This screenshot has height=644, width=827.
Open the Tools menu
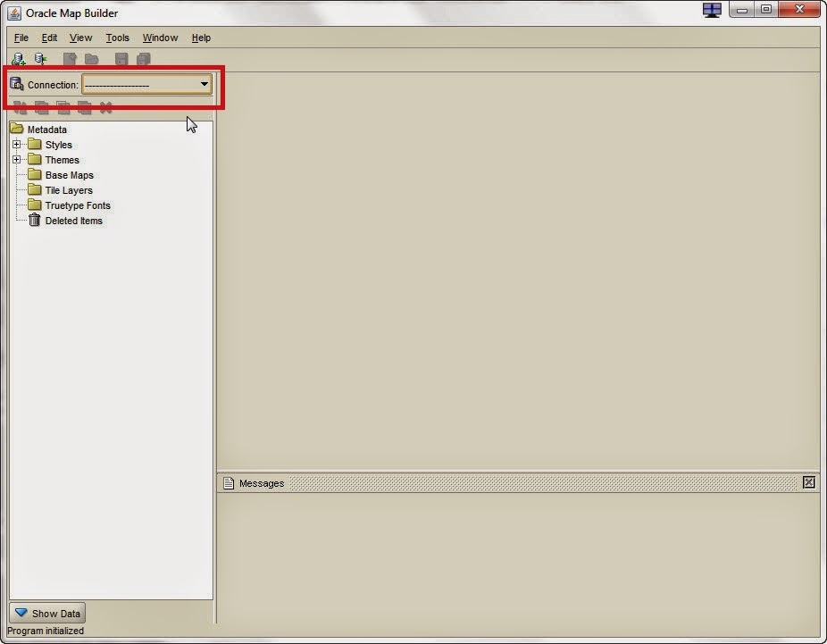(117, 38)
